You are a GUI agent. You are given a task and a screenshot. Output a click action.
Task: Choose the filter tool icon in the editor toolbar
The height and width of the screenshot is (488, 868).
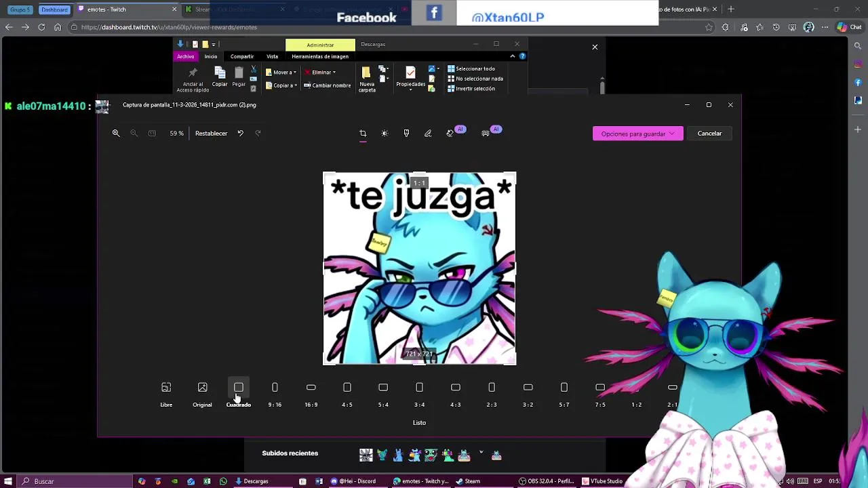(406, 134)
